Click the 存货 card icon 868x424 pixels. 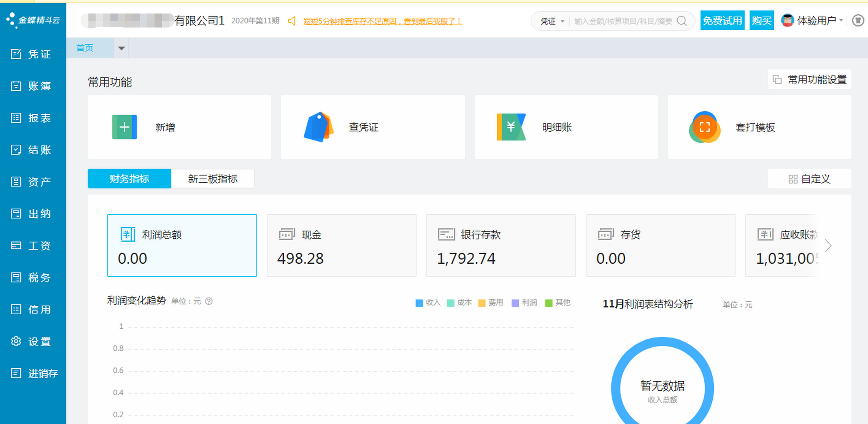point(606,234)
